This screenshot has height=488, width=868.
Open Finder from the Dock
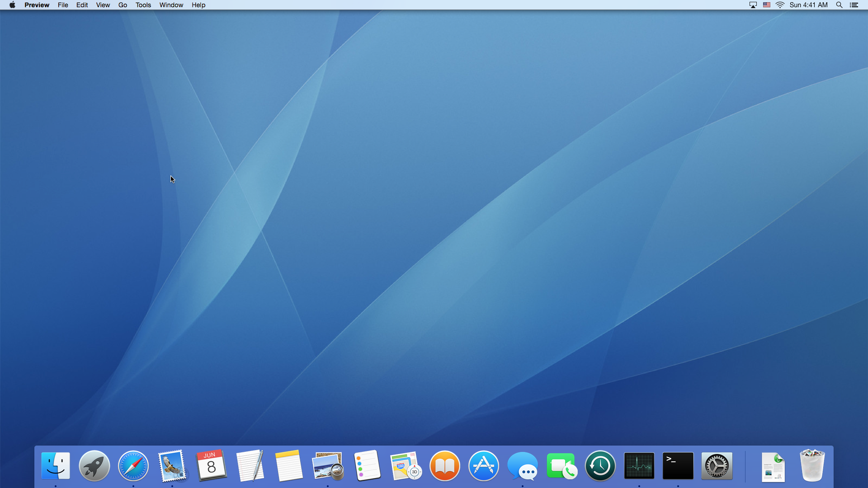pos(56,465)
